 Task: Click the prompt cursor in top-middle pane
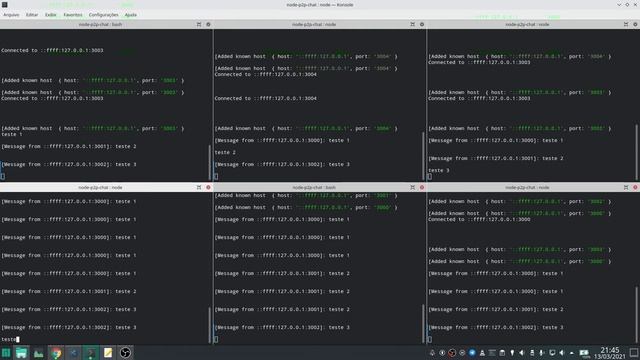pos(216,176)
